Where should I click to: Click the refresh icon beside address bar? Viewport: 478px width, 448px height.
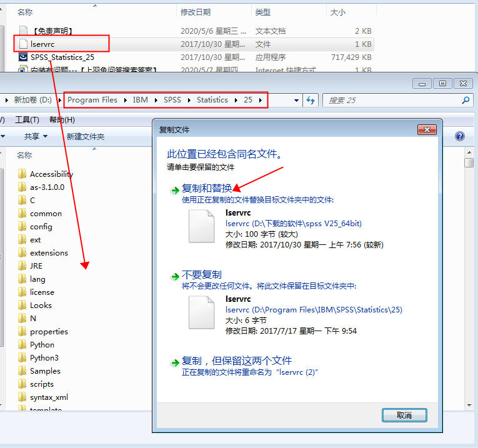click(x=311, y=100)
